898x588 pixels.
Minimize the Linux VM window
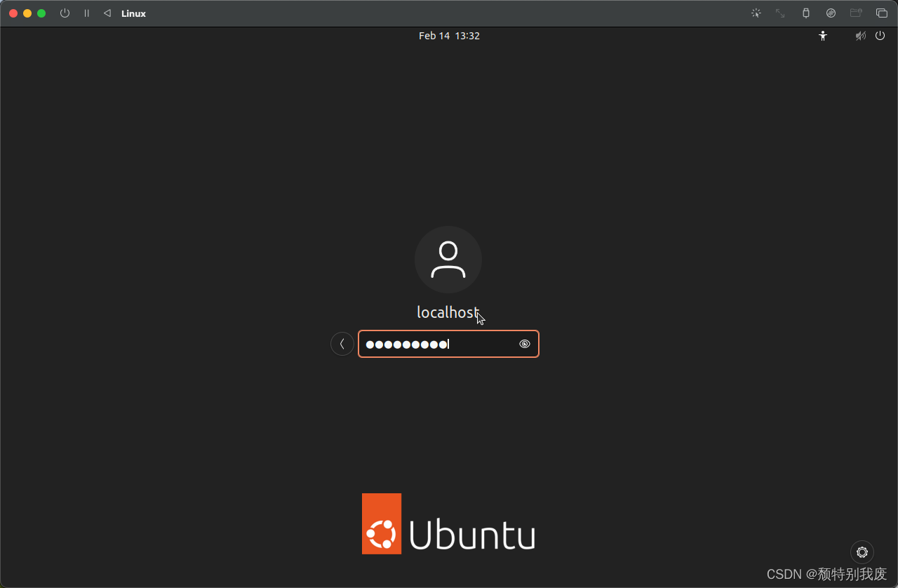coord(27,13)
